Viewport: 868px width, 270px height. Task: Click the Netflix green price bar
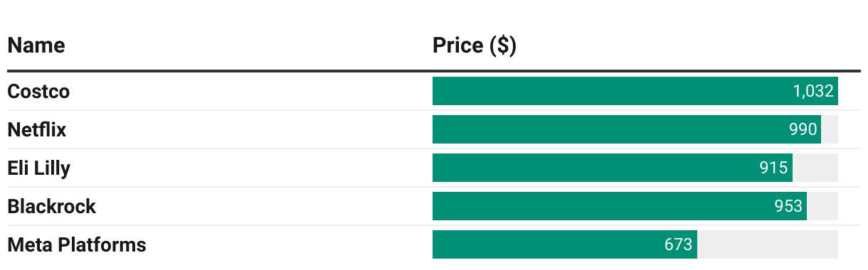(x=627, y=129)
